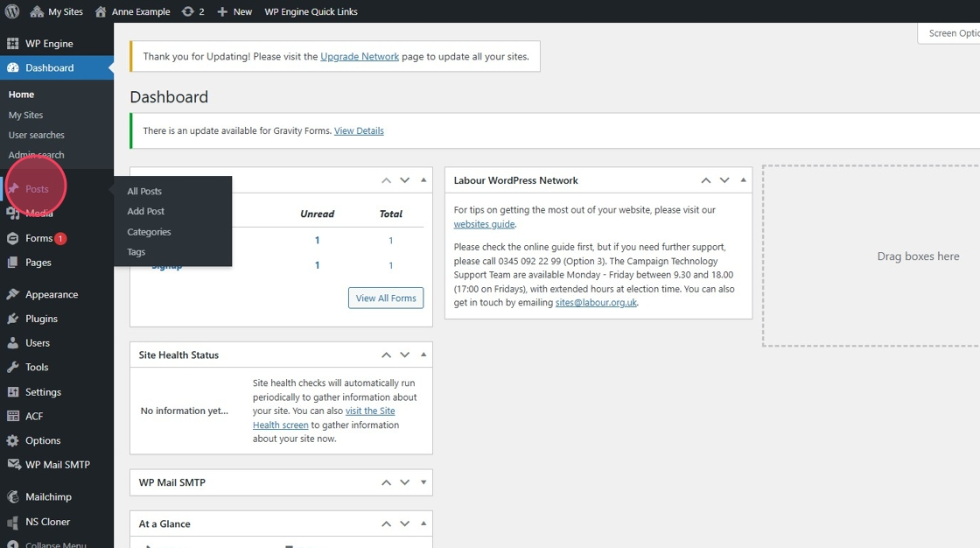
Task: Toggle the Site Health Status panel triangle
Action: pos(423,355)
